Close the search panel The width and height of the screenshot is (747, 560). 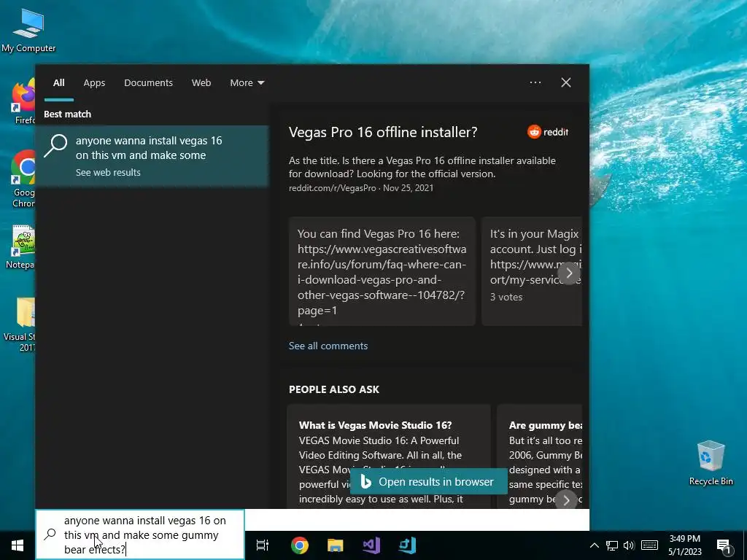pos(566,82)
